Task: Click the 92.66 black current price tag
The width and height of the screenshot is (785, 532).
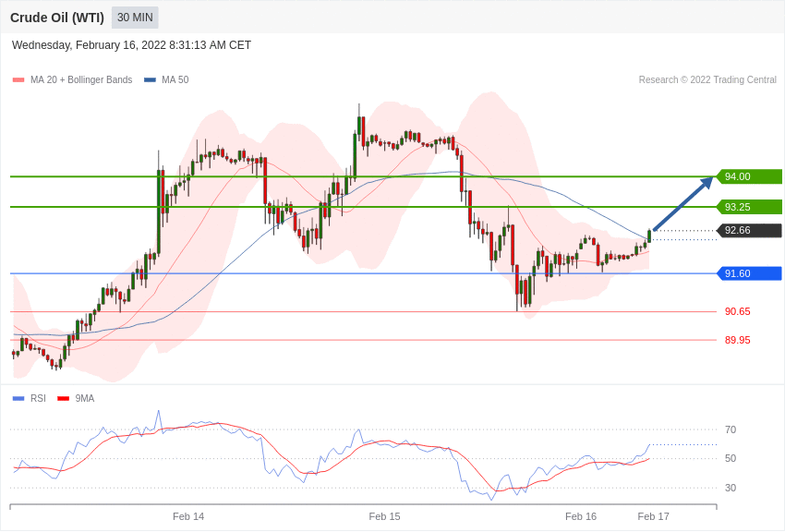Action: coord(749,231)
